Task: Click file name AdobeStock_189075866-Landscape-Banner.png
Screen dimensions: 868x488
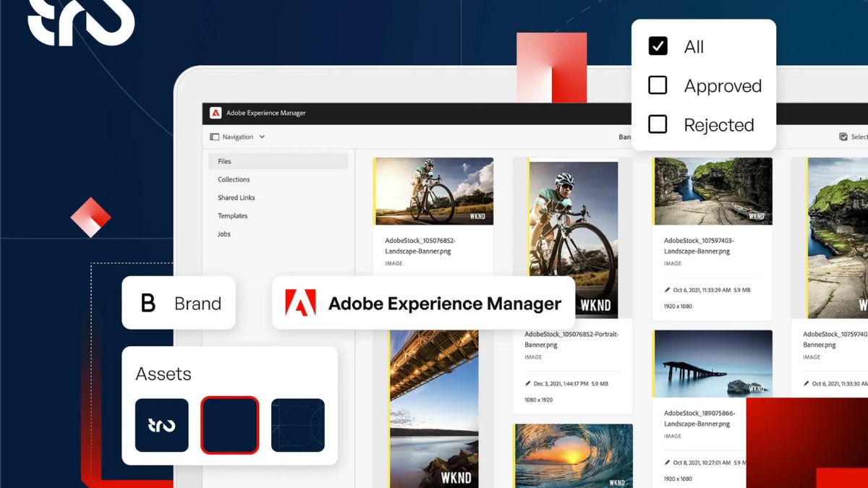Action: point(699,419)
